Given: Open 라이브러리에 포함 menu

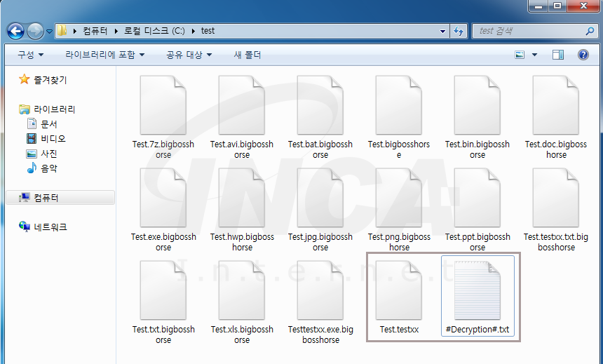Looking at the screenshot, I should click(x=105, y=55).
